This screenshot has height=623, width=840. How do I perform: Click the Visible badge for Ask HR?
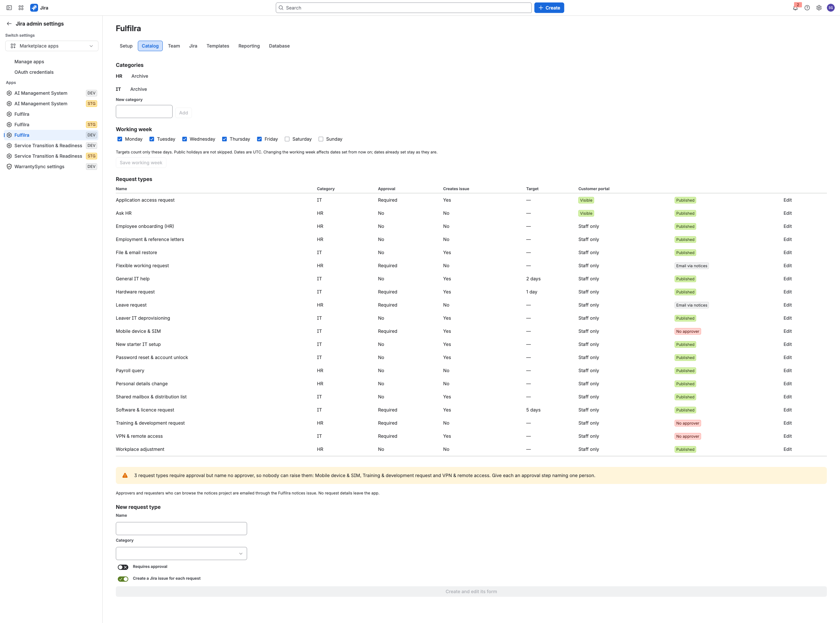pos(586,213)
